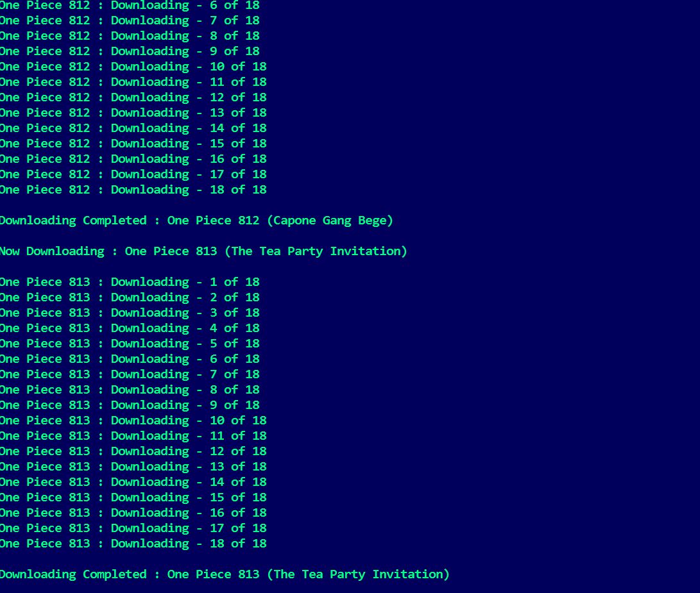The width and height of the screenshot is (700, 593).
Task: Select line 'One Piece 813 : Downloading - 4 of 18'
Action: (130, 328)
